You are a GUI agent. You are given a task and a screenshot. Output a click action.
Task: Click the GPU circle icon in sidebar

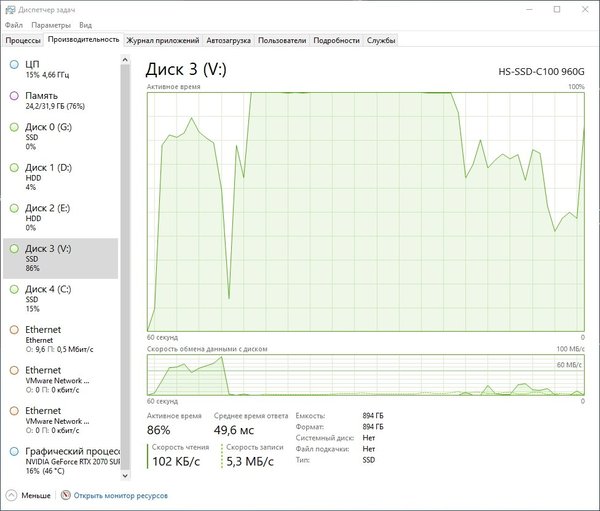coord(14,452)
